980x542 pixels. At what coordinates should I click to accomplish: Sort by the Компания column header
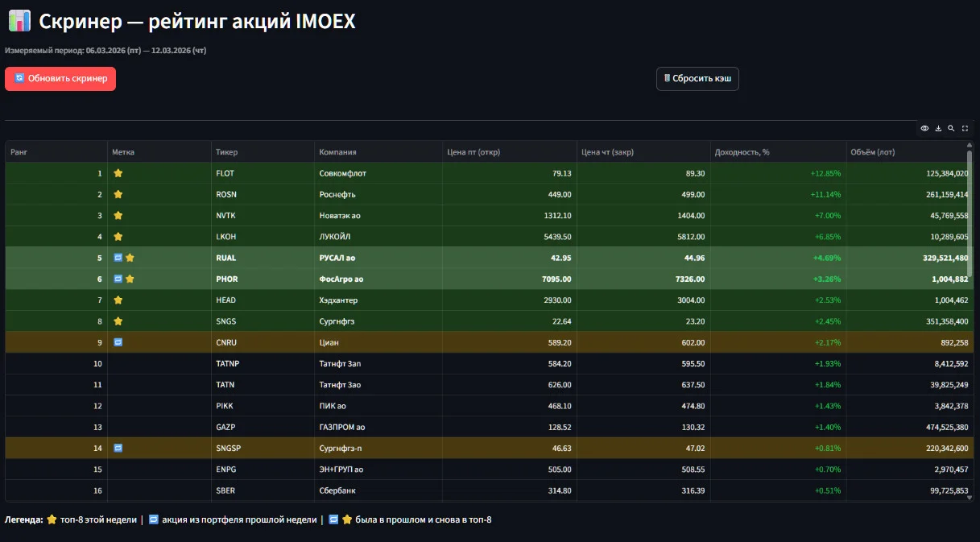pos(378,152)
